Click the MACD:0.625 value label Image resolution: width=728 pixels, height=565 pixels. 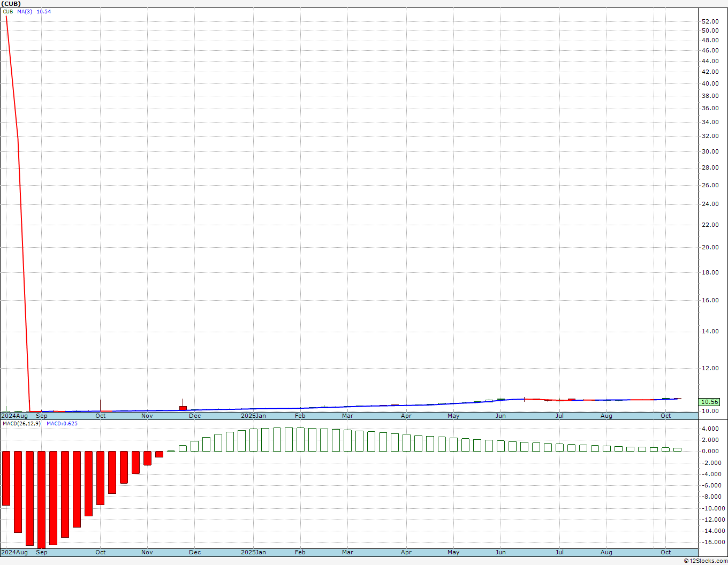[x=62, y=424]
